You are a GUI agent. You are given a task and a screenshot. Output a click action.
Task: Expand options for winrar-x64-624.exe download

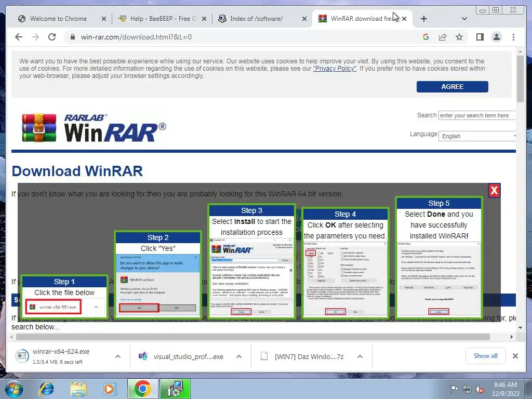[118, 356]
